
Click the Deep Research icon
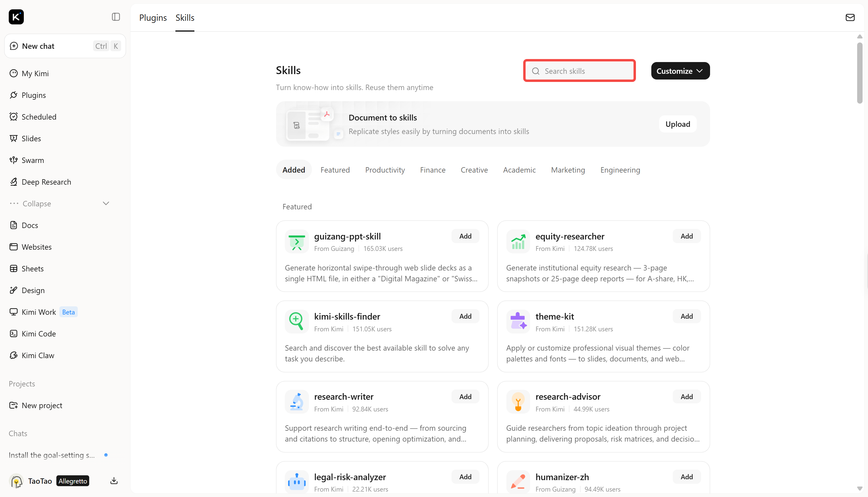coord(14,182)
